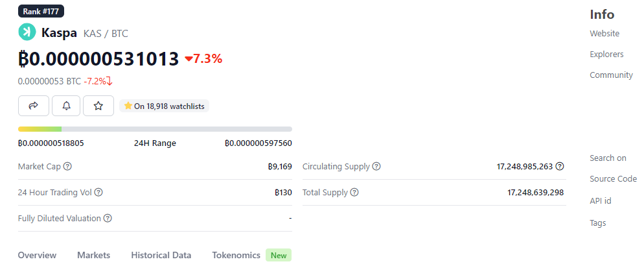Viewport: 644px width, 266px height.
Task: Click info icon beside 17,248,985,263 value
Action: coord(559,167)
